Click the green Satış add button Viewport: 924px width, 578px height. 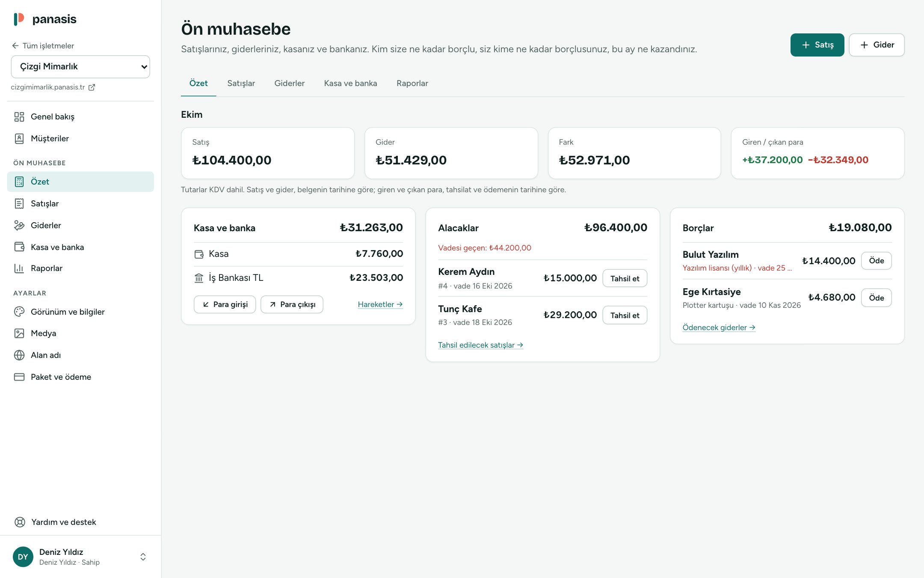point(817,45)
